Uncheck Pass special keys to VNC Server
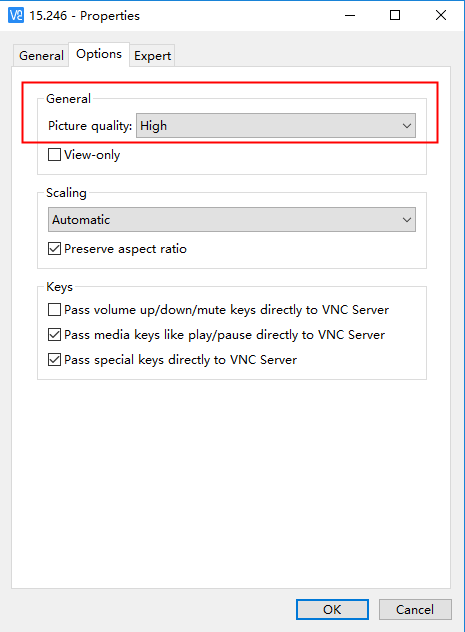The width and height of the screenshot is (465, 632). point(54,360)
